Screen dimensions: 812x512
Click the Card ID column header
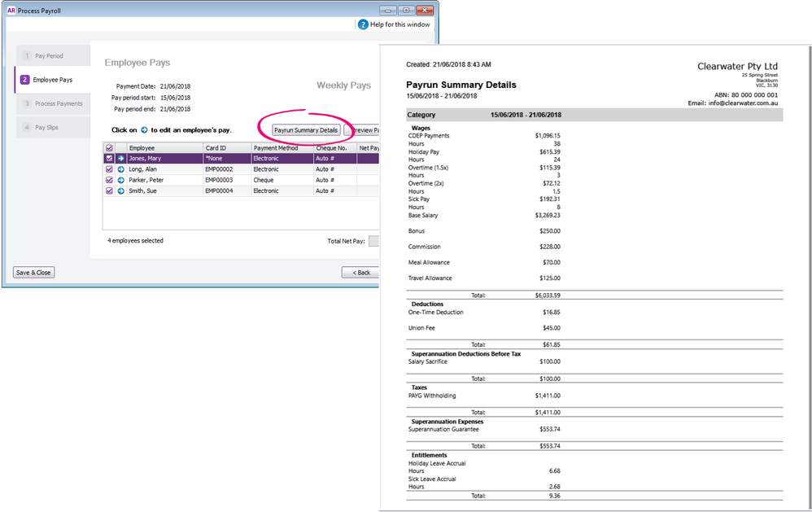point(216,148)
